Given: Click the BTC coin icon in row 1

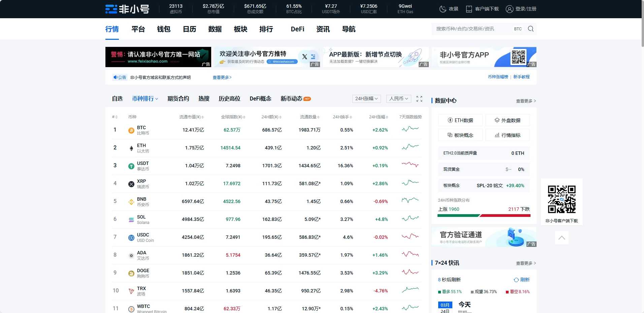Looking at the screenshot, I should [131, 131].
